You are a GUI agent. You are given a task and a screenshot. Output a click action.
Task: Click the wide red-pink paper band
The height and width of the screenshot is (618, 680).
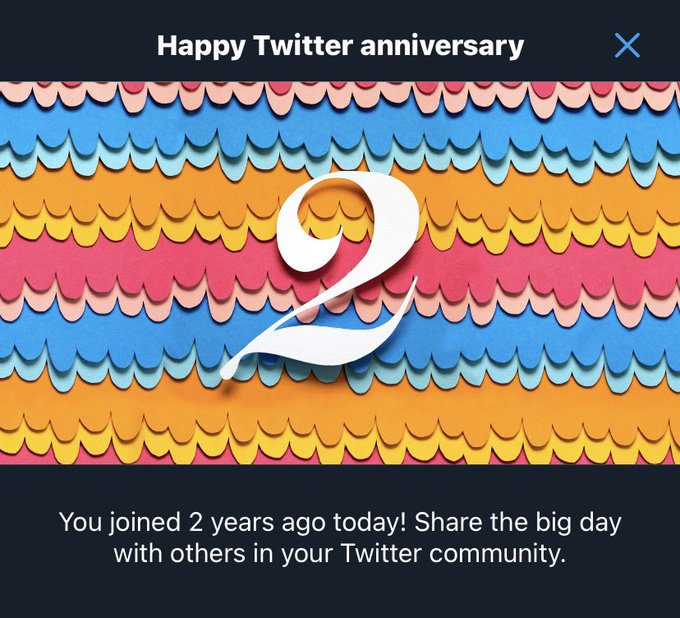[130, 267]
